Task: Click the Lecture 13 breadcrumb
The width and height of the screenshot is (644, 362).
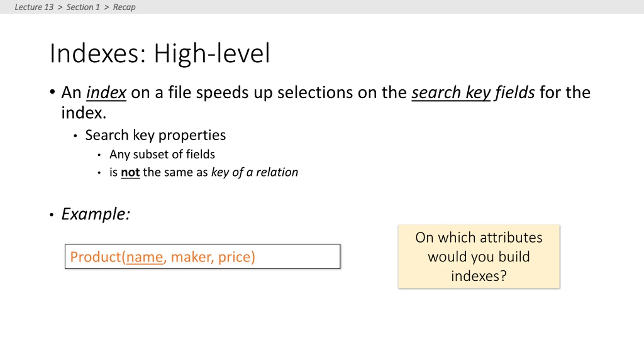Action: pos(34,7)
